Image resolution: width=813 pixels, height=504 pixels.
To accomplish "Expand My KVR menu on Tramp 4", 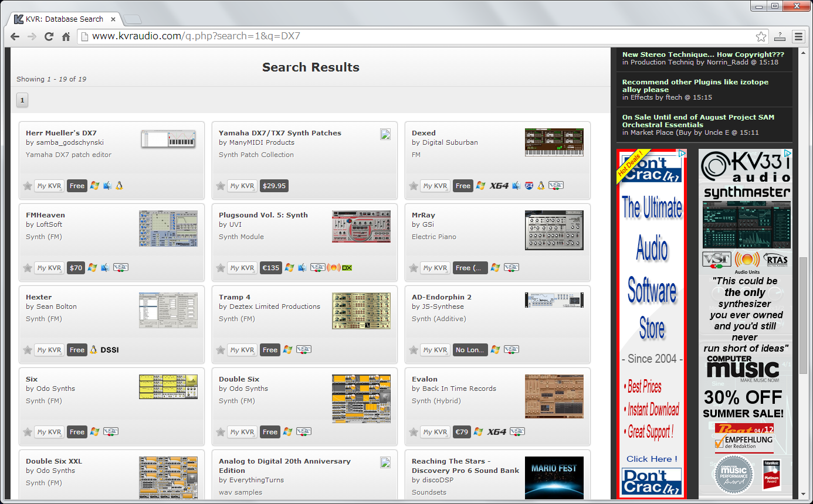I will [x=242, y=350].
